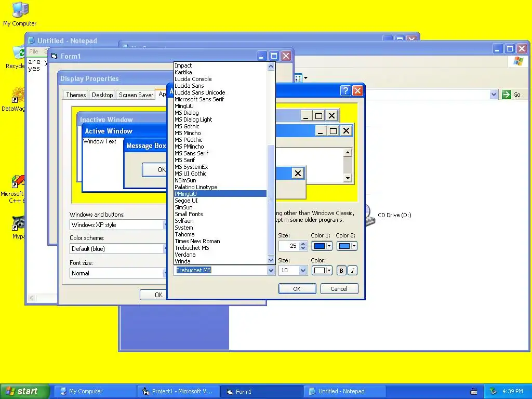Open the Font size Normal dropdown

[x=119, y=273]
